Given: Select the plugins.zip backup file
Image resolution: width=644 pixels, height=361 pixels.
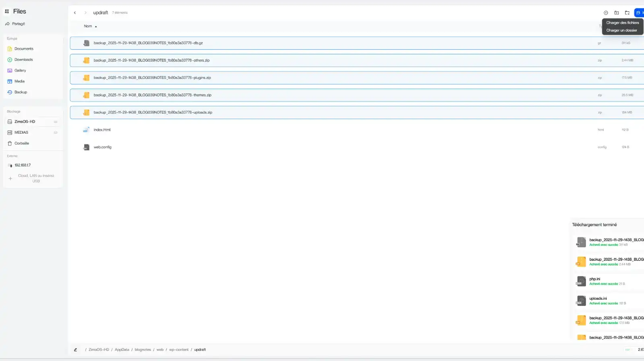Looking at the screenshot, I should tap(152, 78).
